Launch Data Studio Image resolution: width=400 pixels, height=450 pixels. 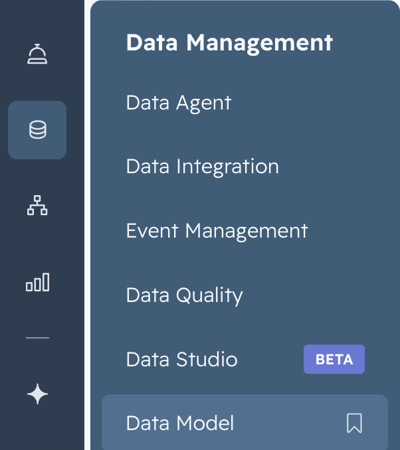182,359
